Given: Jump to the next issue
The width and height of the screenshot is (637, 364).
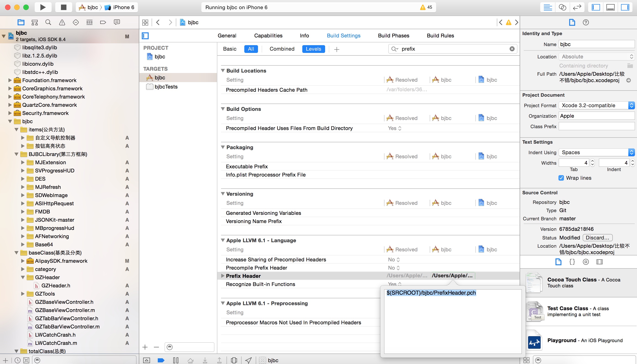Looking at the screenshot, I should pos(517,23).
